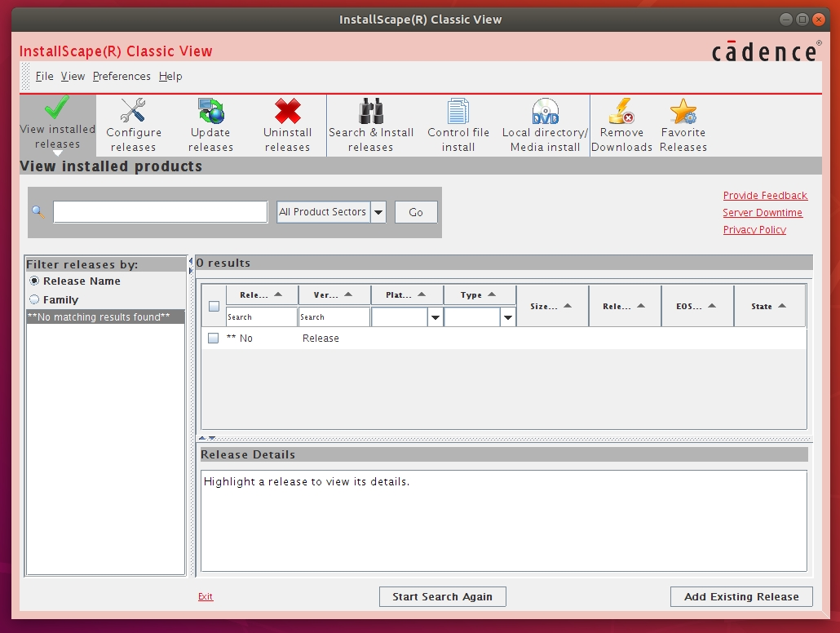The width and height of the screenshot is (840, 633).
Task: Open Type column filter dropdown
Action: [507, 317]
